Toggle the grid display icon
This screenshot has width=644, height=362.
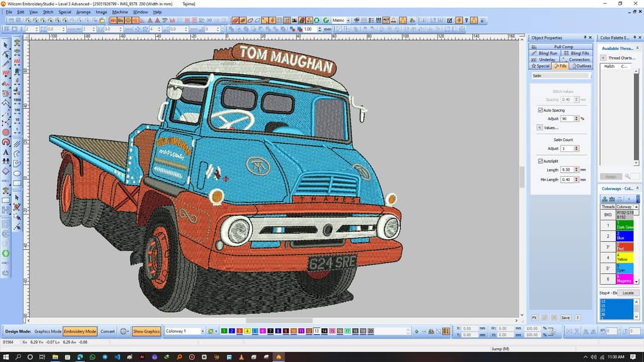[280, 20]
